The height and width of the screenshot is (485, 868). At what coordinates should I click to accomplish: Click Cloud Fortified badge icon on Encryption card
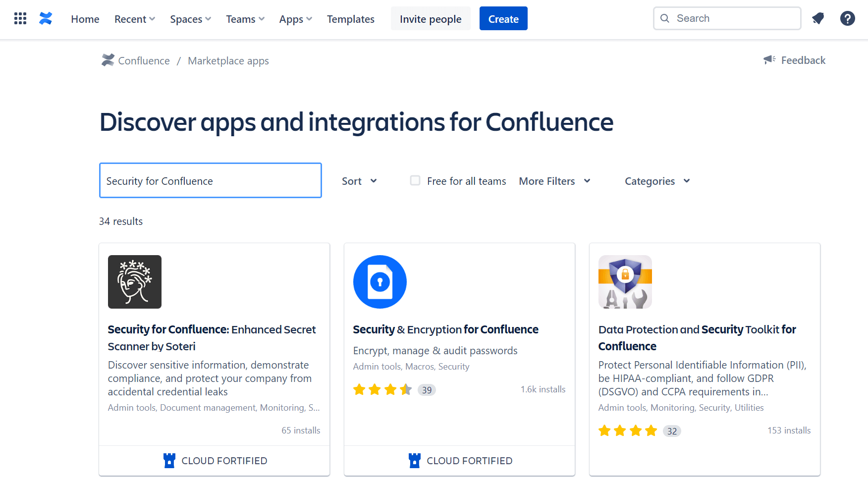415,461
